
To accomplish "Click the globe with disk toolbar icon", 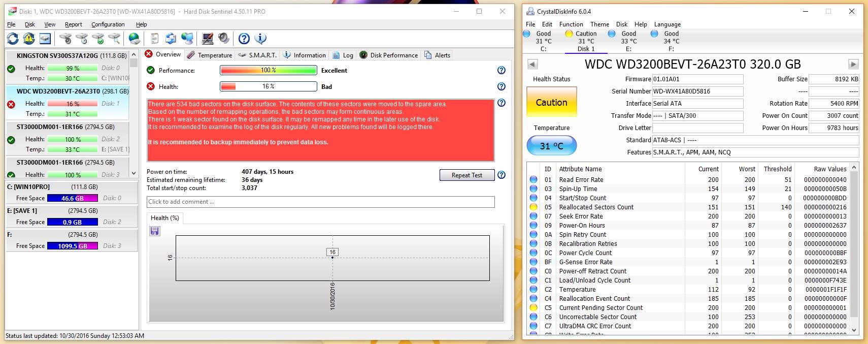I will [x=135, y=39].
